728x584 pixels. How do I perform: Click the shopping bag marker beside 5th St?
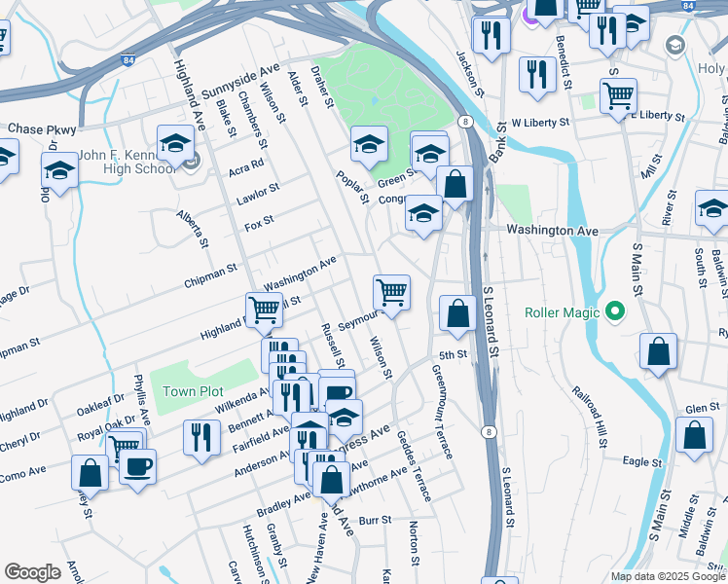pyautogui.click(x=457, y=316)
